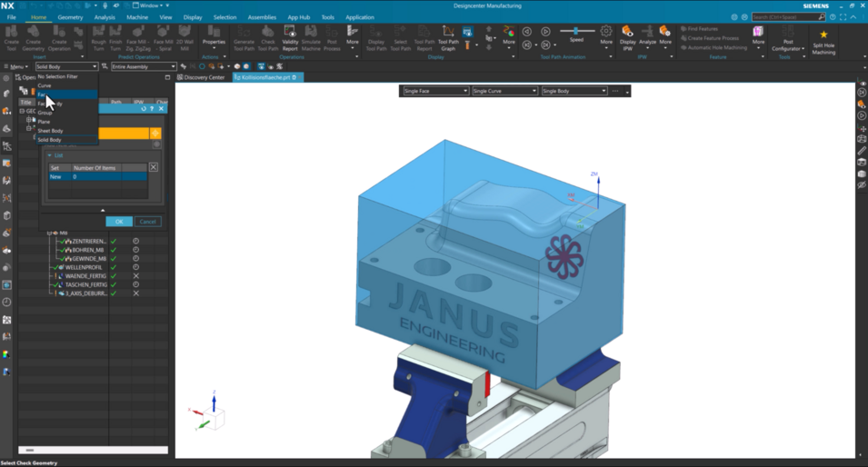Click Automatic Hole Machining
This screenshot has width=868, height=467.
[x=714, y=47]
